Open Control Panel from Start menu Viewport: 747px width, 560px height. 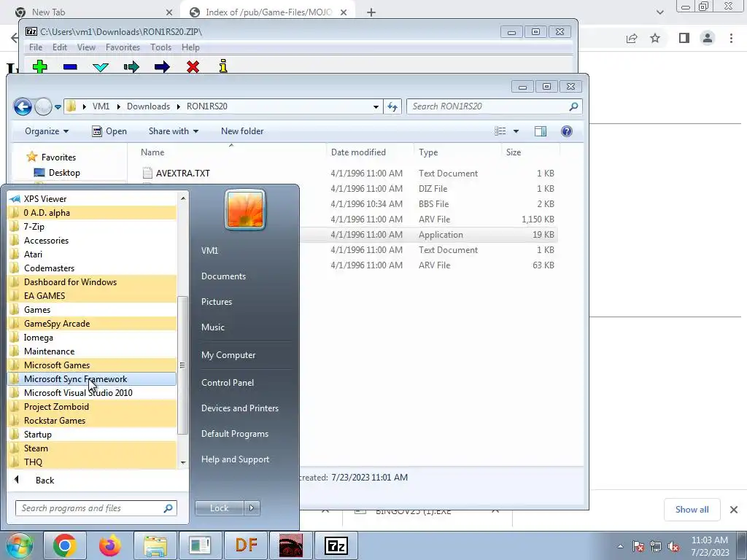click(x=228, y=383)
